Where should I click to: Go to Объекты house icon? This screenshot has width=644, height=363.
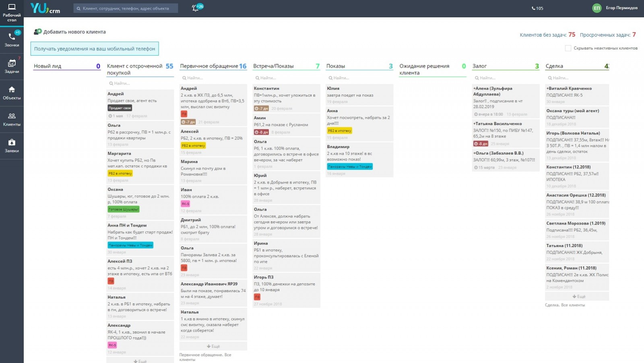pos(12,89)
